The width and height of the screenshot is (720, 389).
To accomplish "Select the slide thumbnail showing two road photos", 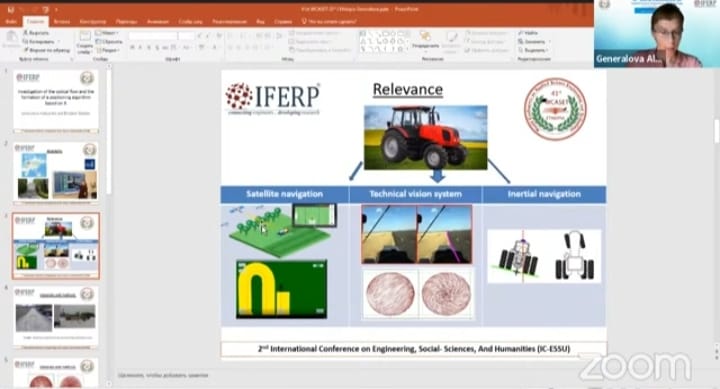I will [56, 317].
